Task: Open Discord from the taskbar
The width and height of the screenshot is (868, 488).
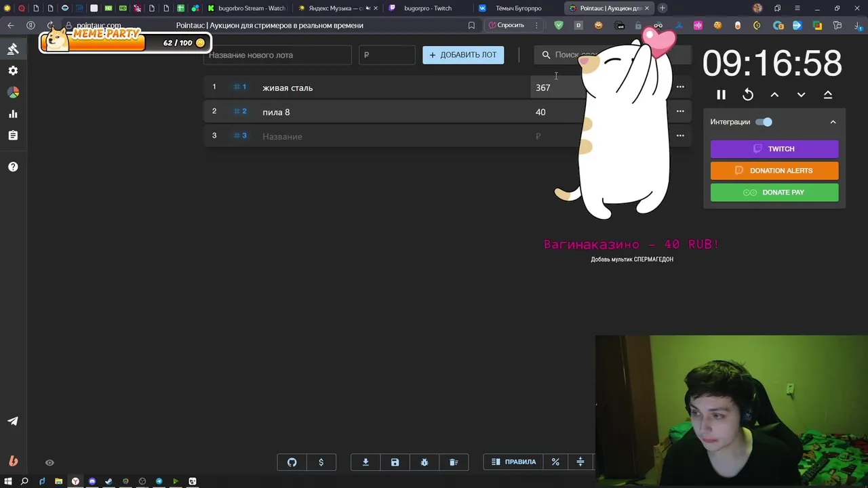Action: [92, 481]
